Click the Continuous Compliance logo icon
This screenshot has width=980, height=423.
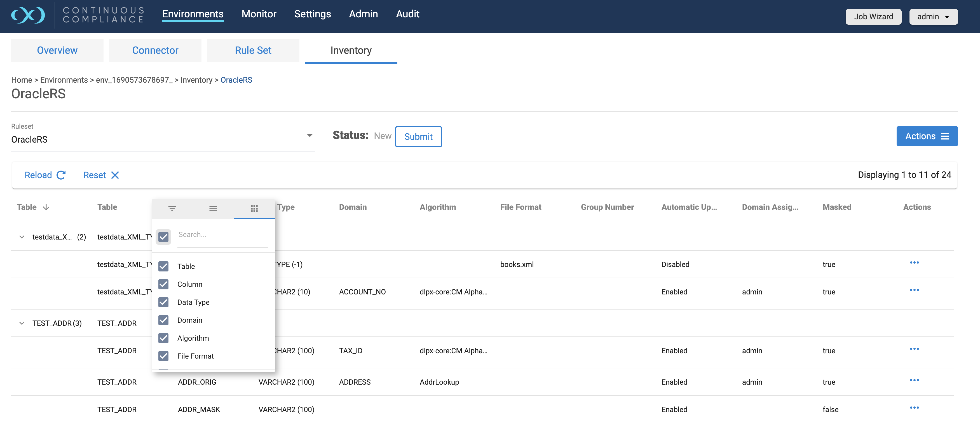pyautogui.click(x=28, y=15)
